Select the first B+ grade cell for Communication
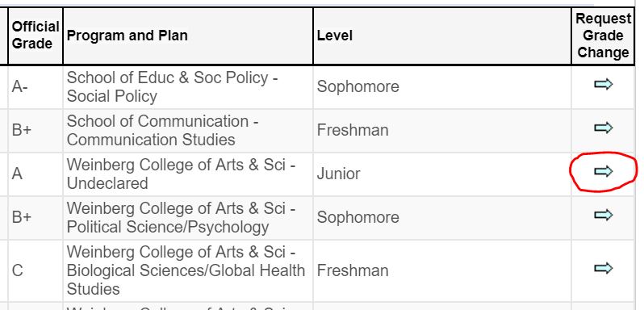The height and width of the screenshot is (310, 644). pyautogui.click(x=36, y=131)
